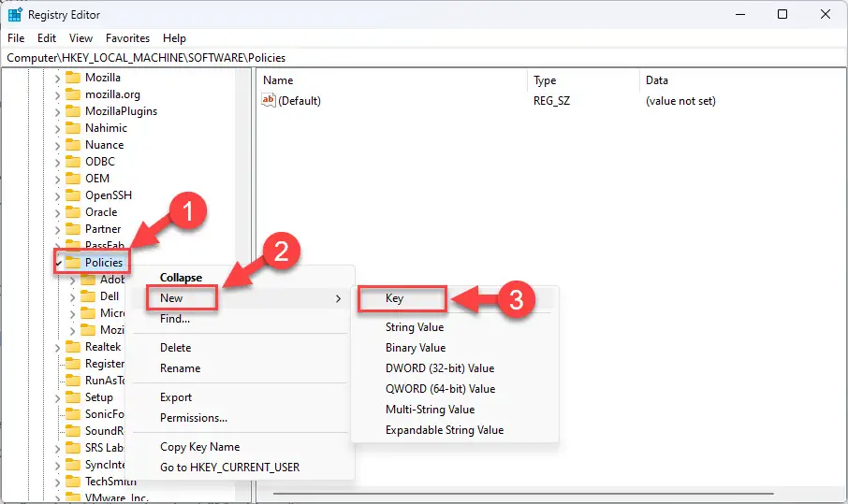
Task: Open the Edit menu
Action: 47,38
